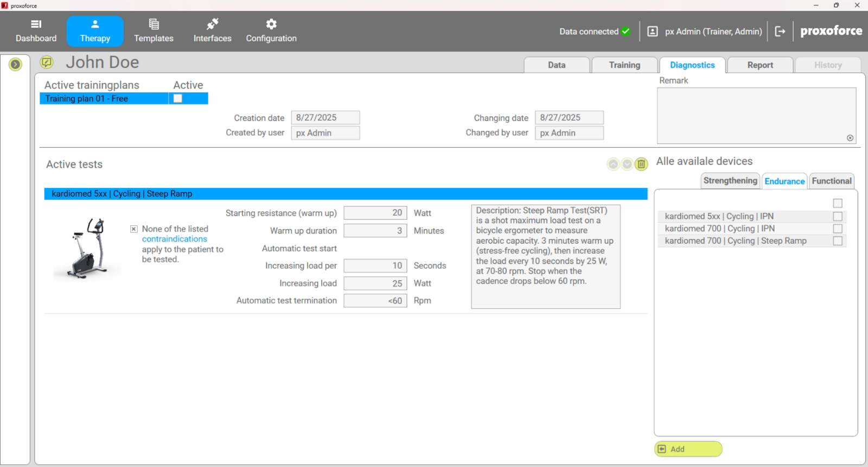This screenshot has height=467, width=868.
Task: Expand the left sidebar panel
Action: [15, 65]
